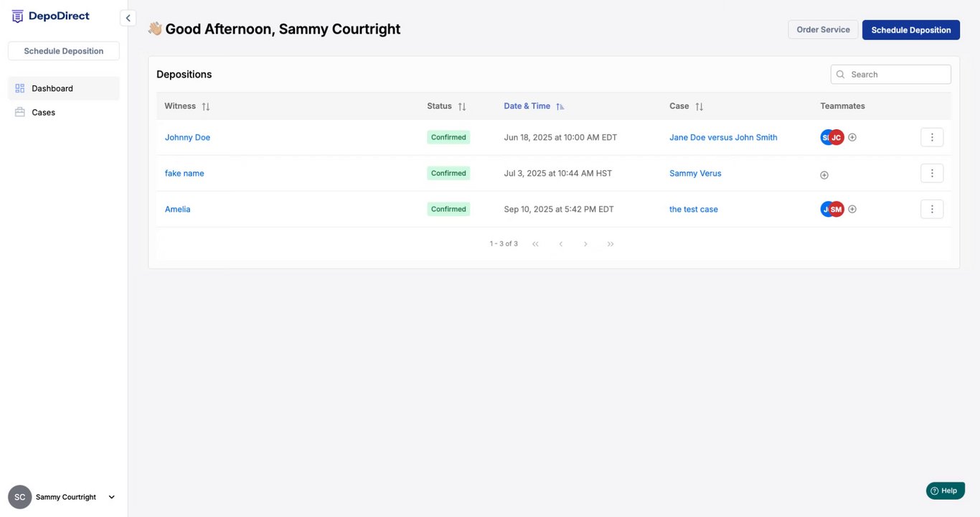Click the blue Schedule Deposition button

pyautogui.click(x=910, y=29)
